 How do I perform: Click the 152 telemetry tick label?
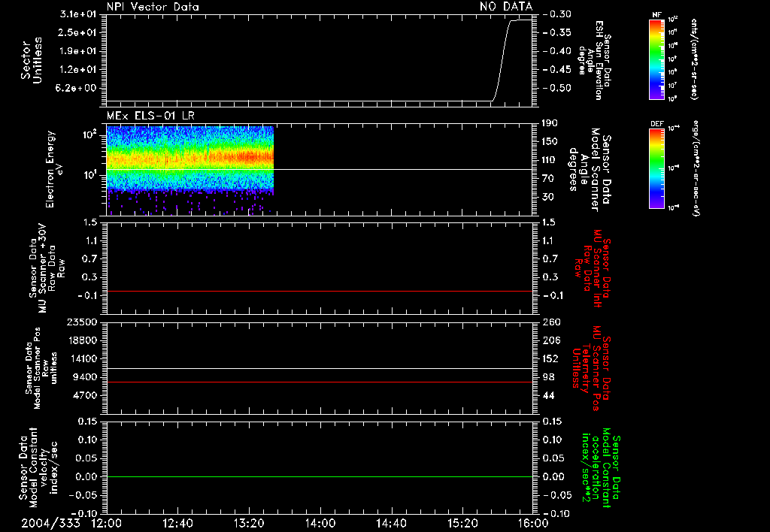click(550, 358)
